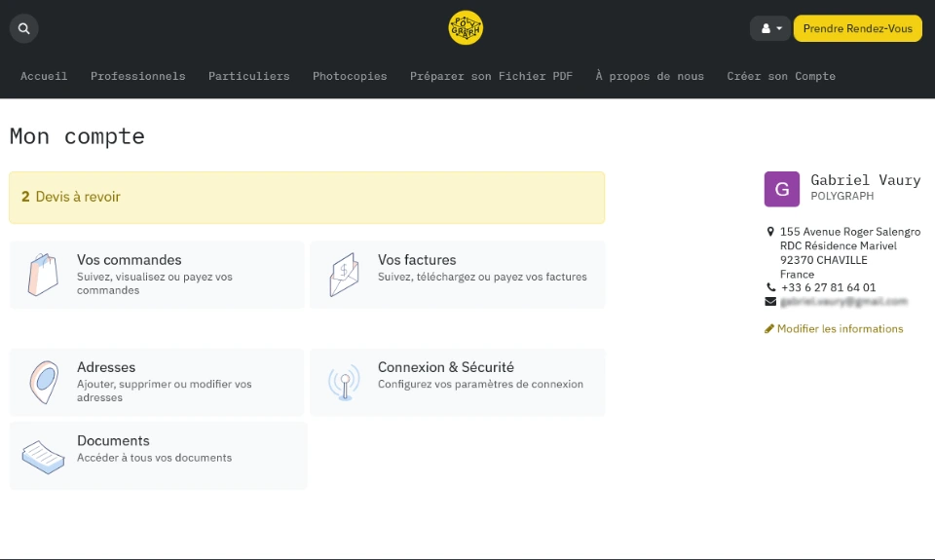
Task: Open Vos commandes card title
Action: (x=129, y=260)
